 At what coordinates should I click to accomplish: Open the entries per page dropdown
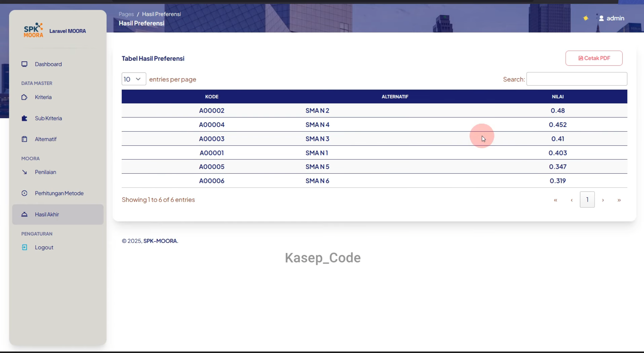[x=134, y=79]
